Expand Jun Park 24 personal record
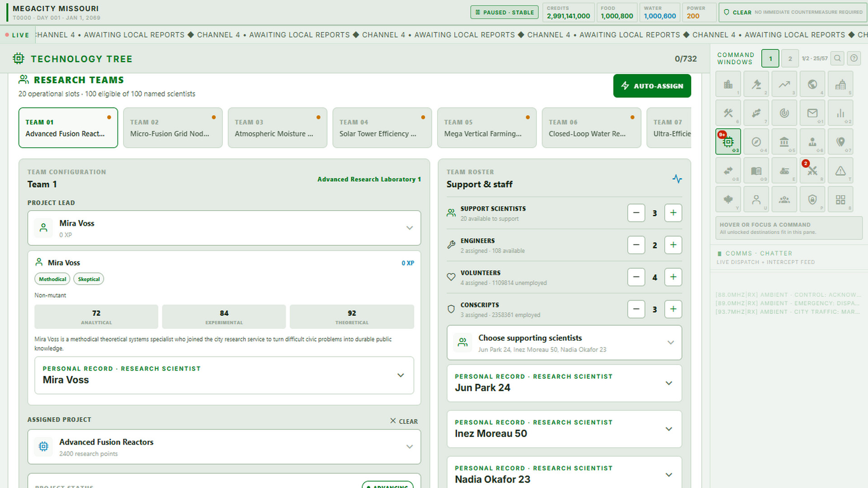The image size is (868, 488). [564, 383]
